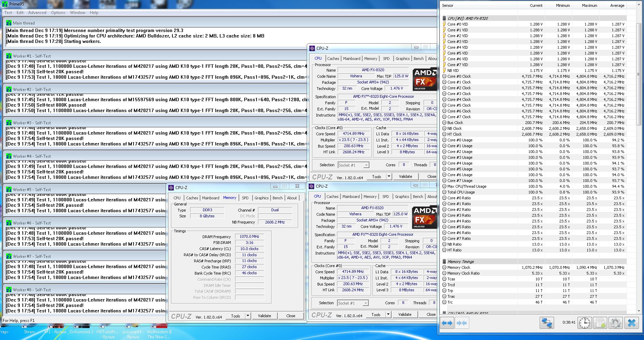
Task: Click the circle icon beside Core #0 Clock
Action: [444, 76]
